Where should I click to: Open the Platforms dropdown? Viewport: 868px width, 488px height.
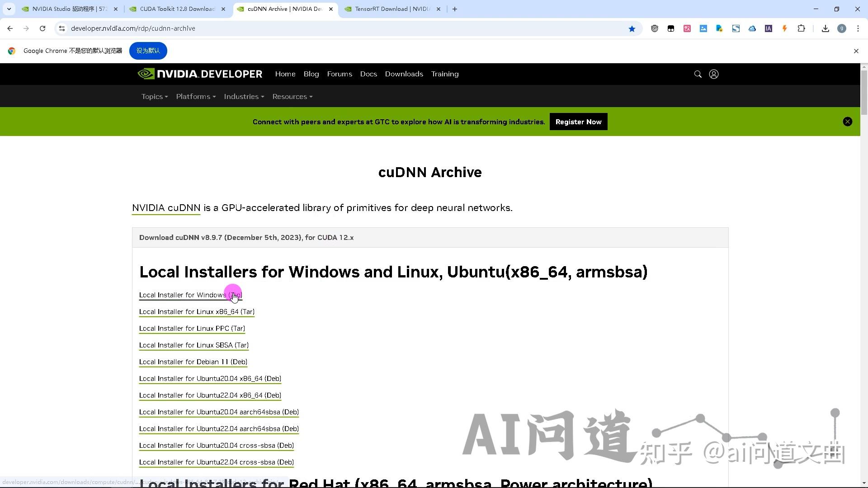point(195,96)
